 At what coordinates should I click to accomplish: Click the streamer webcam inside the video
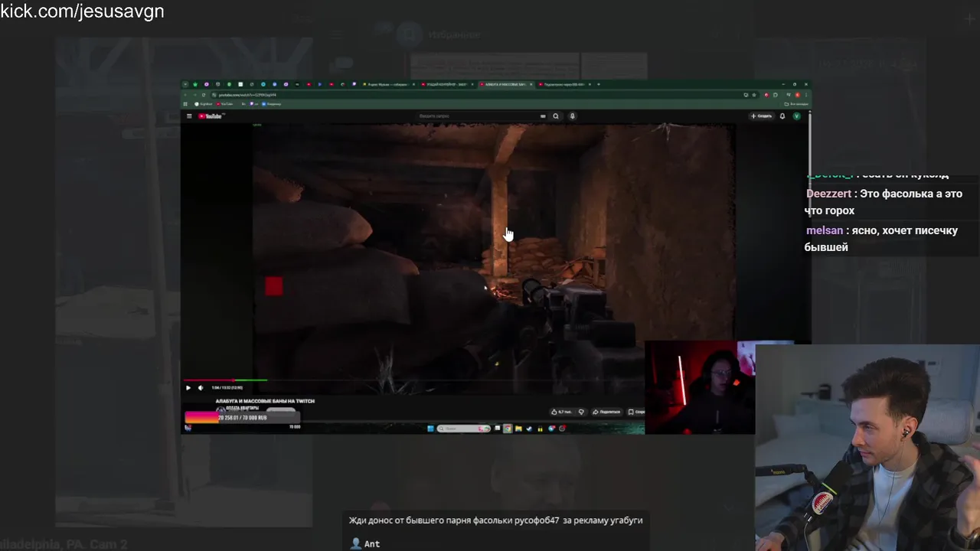pyautogui.click(x=700, y=387)
